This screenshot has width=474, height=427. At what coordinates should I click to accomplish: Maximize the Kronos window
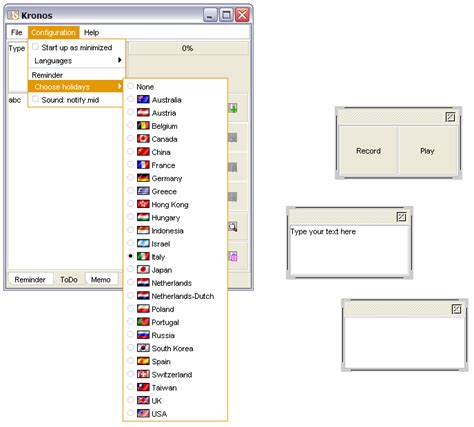226,15
